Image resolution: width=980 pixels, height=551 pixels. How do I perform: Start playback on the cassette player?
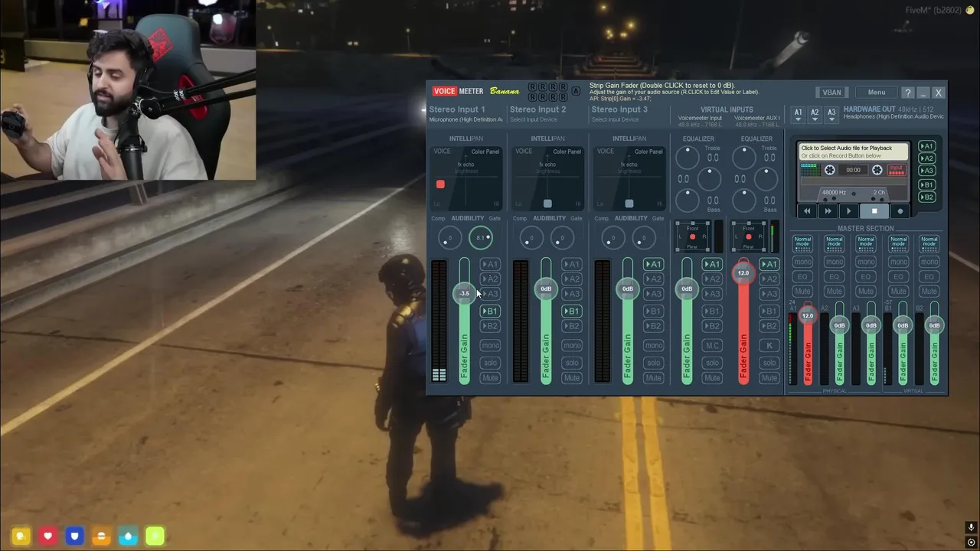click(x=848, y=211)
